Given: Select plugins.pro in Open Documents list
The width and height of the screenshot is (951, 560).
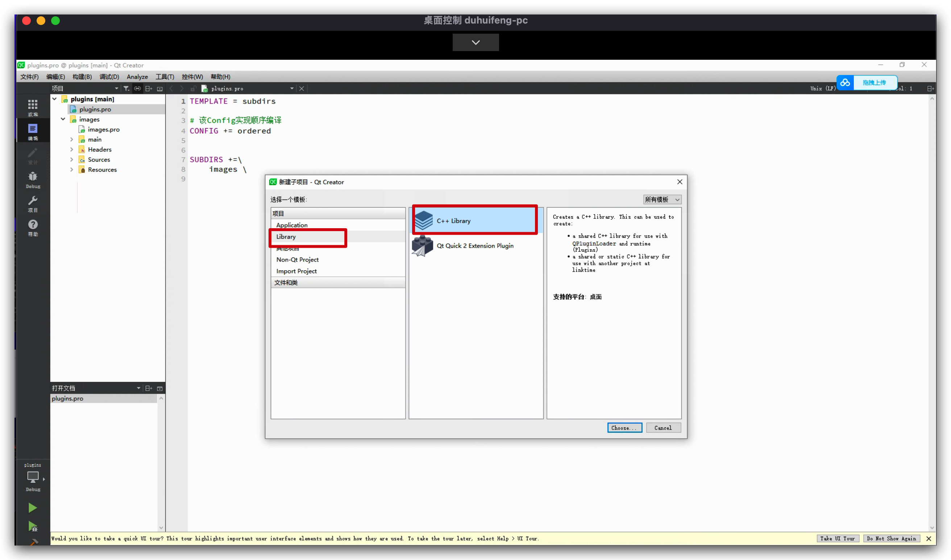Looking at the screenshot, I should pyautogui.click(x=103, y=398).
